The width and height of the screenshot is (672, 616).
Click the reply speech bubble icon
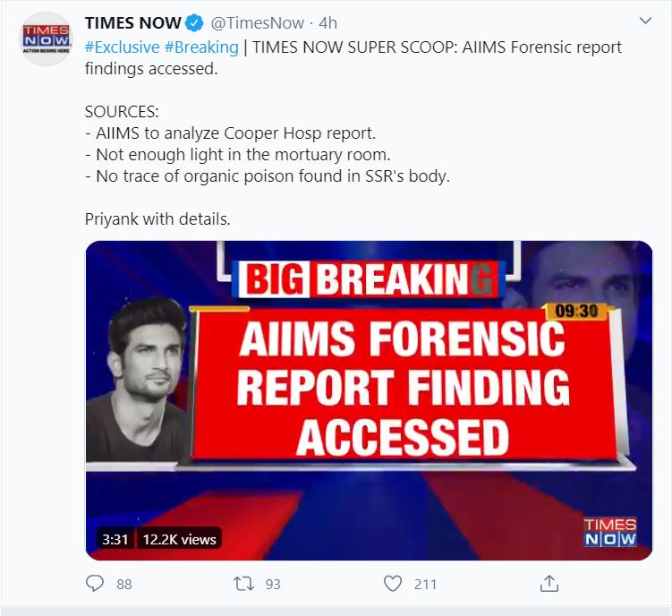(x=95, y=583)
